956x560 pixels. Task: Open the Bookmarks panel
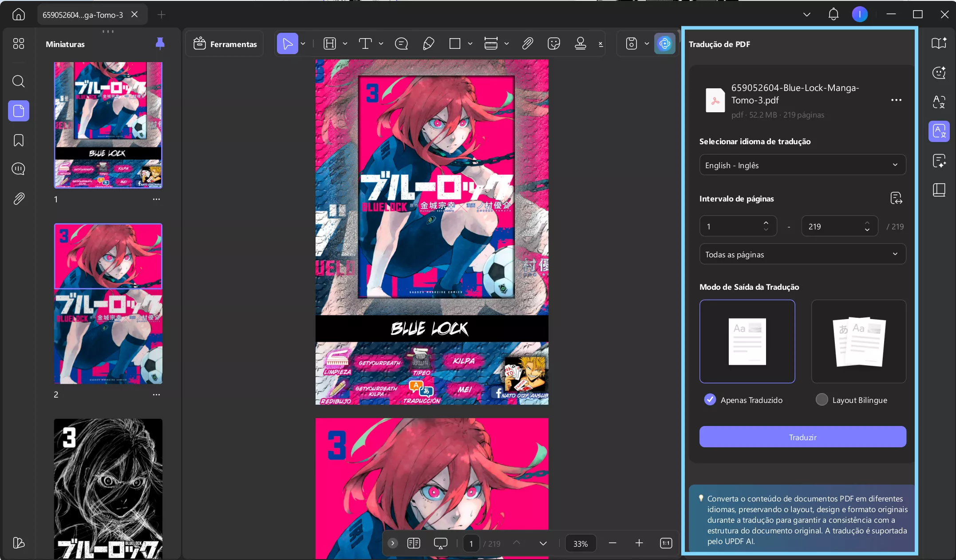[18, 140]
